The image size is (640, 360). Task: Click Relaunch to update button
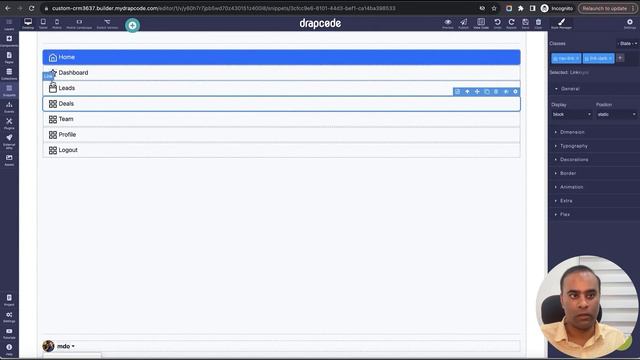click(x=607, y=8)
